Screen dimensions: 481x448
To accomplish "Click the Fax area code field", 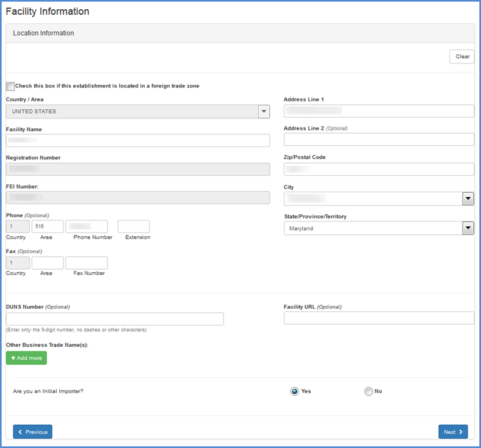I will pyautogui.click(x=47, y=263).
